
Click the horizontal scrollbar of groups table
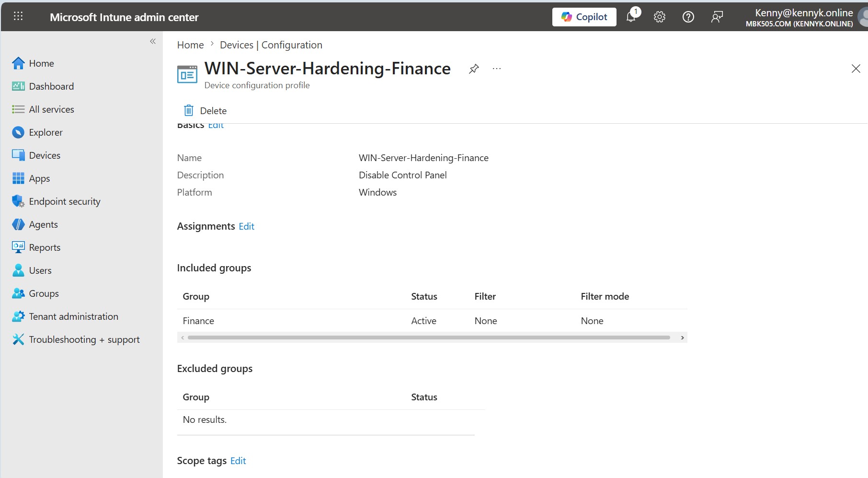(x=429, y=338)
